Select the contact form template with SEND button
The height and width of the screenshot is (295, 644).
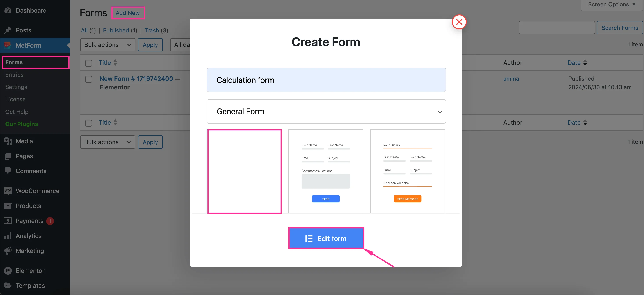tap(326, 171)
